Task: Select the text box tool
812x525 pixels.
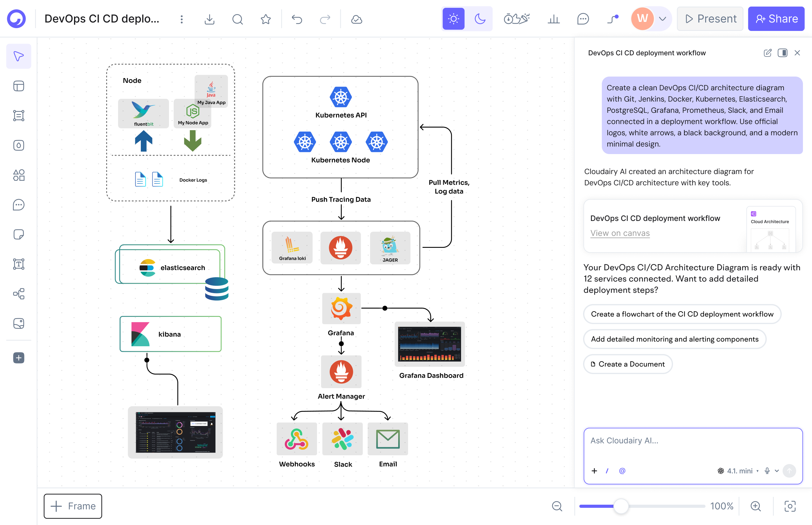Action: [19, 264]
